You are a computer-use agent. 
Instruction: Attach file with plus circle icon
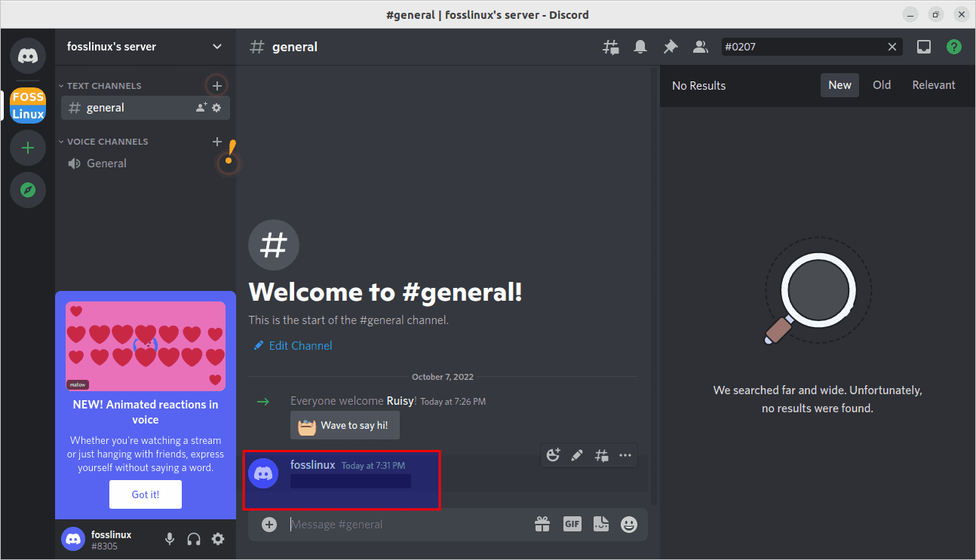point(269,524)
